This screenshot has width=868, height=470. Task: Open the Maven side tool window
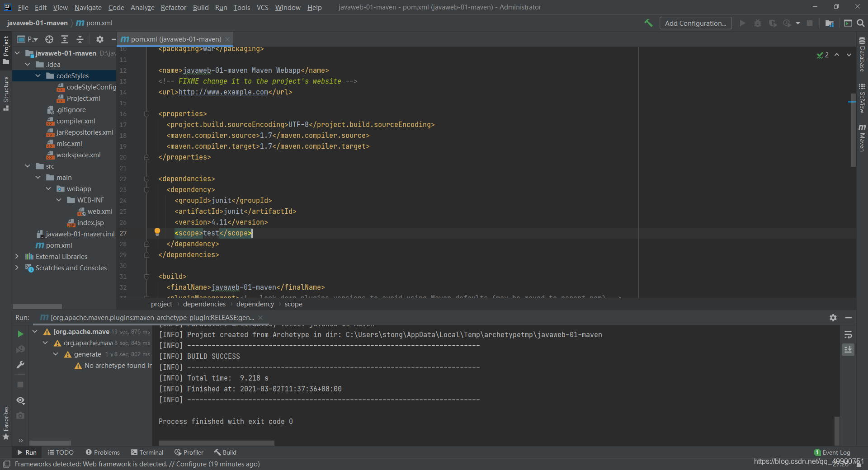click(862, 137)
